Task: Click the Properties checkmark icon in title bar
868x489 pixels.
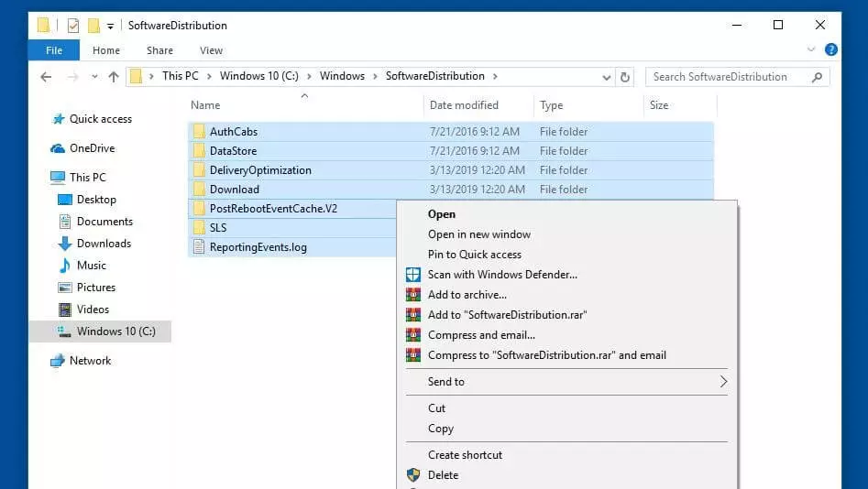Action: click(x=73, y=26)
